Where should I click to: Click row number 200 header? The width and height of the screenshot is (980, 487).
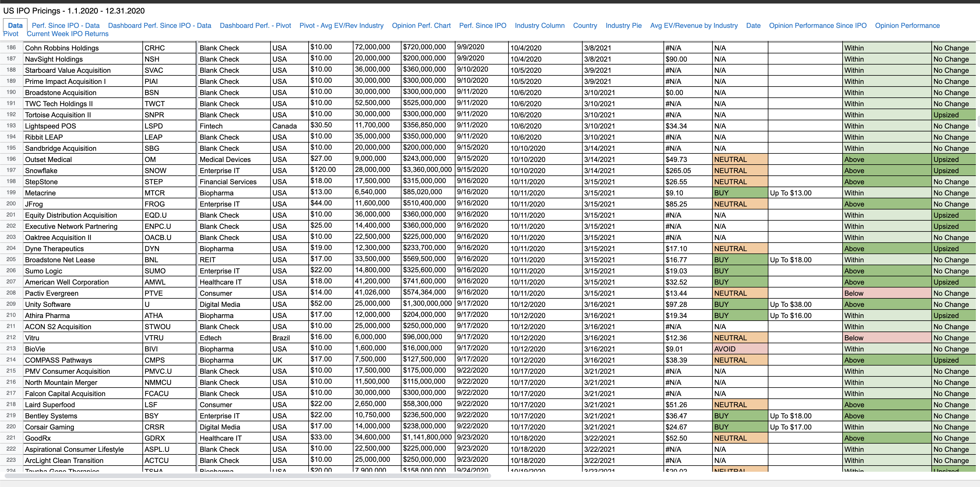pyautogui.click(x=11, y=204)
